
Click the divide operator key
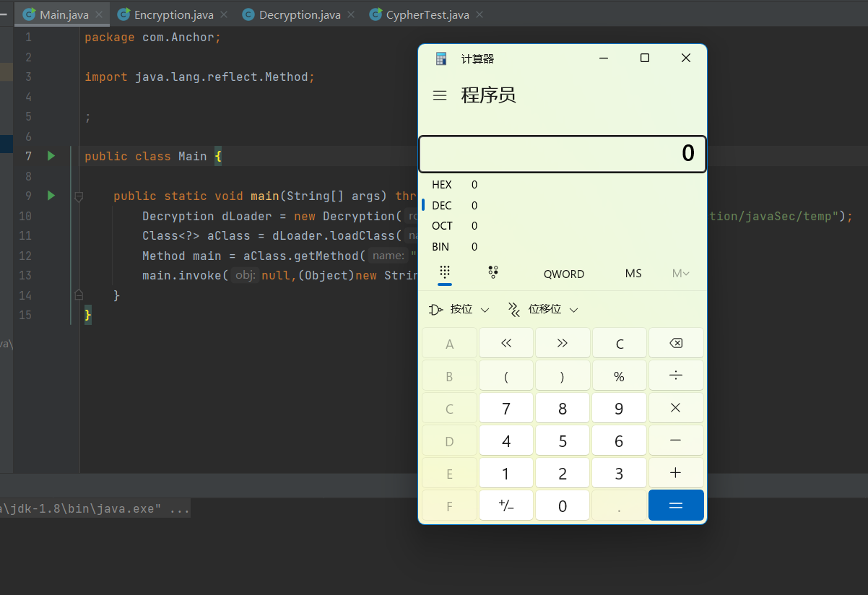(x=676, y=375)
